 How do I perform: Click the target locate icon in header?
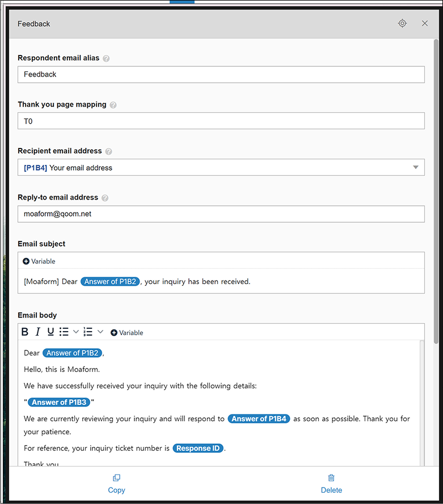402,23
